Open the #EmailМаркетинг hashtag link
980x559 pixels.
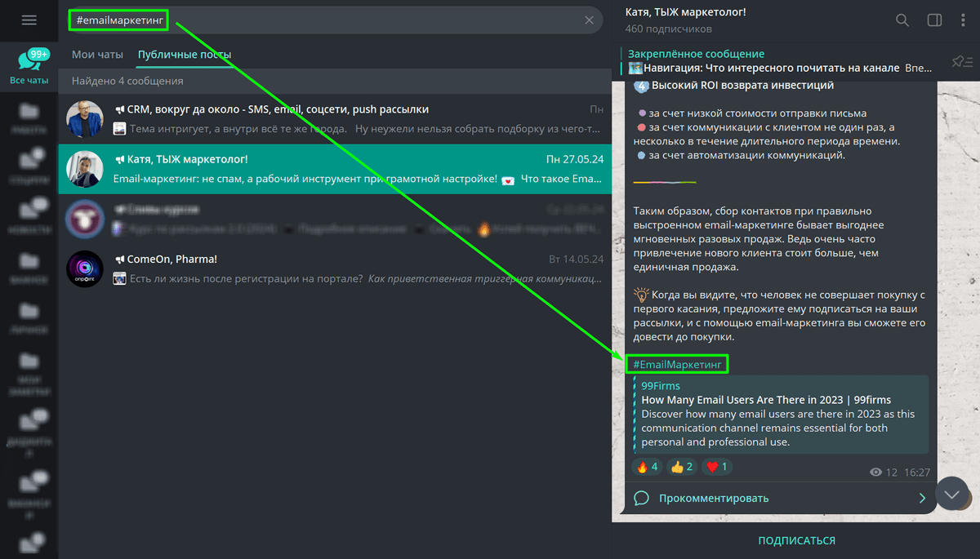tap(676, 365)
